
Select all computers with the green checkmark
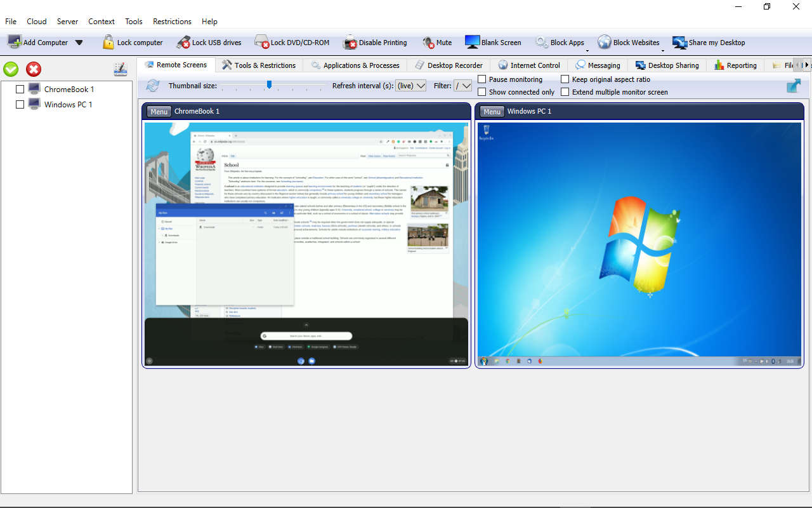point(10,69)
